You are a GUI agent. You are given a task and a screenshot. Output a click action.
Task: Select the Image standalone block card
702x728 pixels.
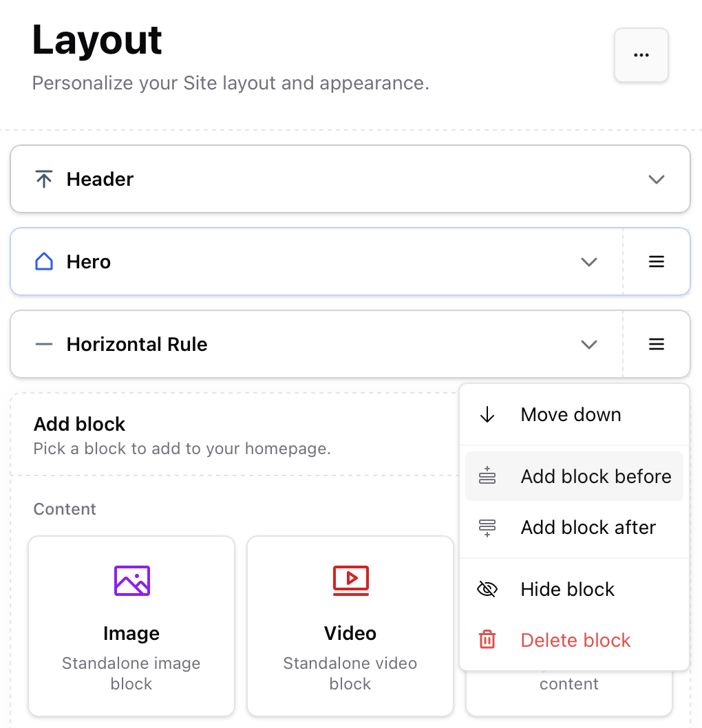click(x=131, y=625)
